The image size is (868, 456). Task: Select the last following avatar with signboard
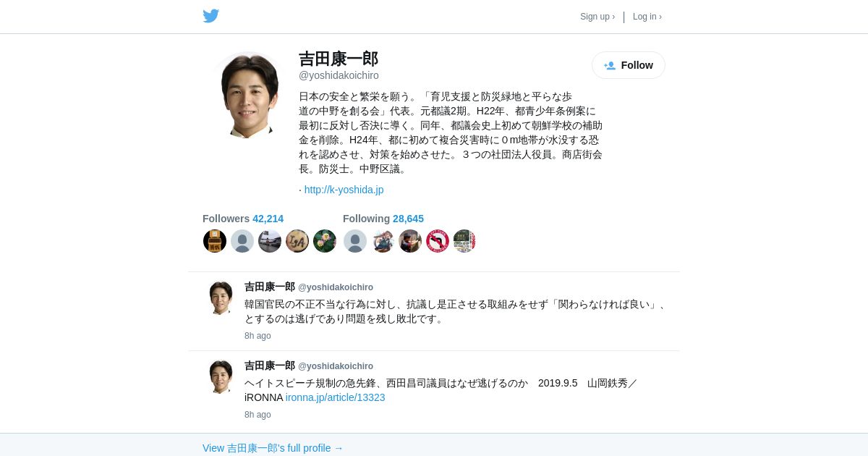tap(464, 241)
